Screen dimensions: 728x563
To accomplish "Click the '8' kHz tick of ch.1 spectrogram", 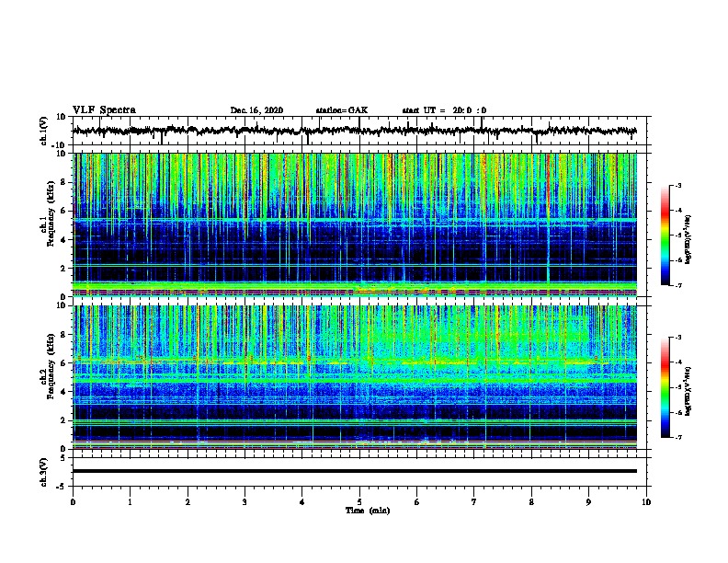I will coord(63,182).
